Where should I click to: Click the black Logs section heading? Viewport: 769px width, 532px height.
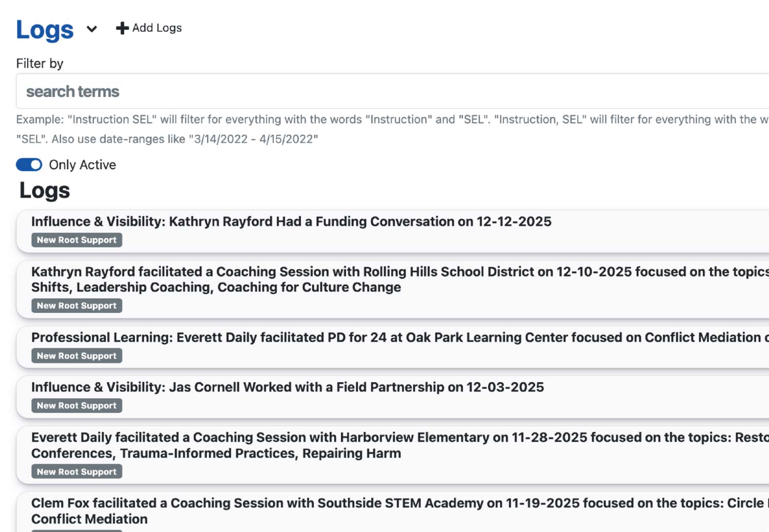45,191
